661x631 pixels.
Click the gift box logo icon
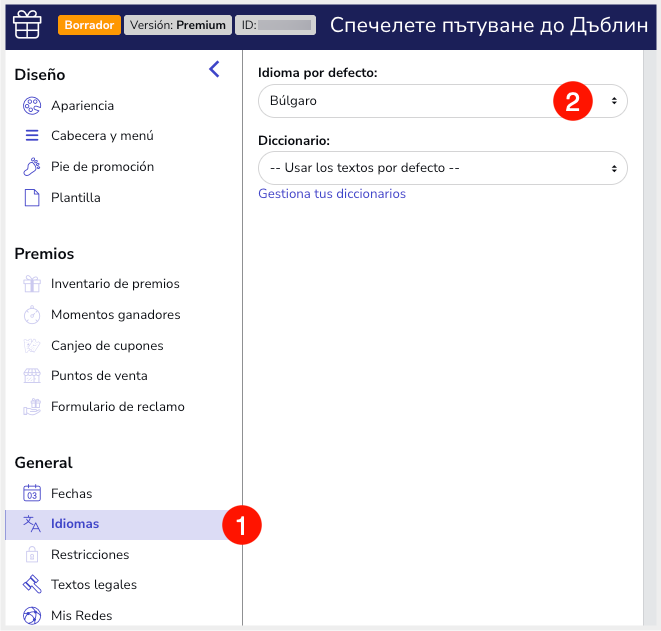27,25
